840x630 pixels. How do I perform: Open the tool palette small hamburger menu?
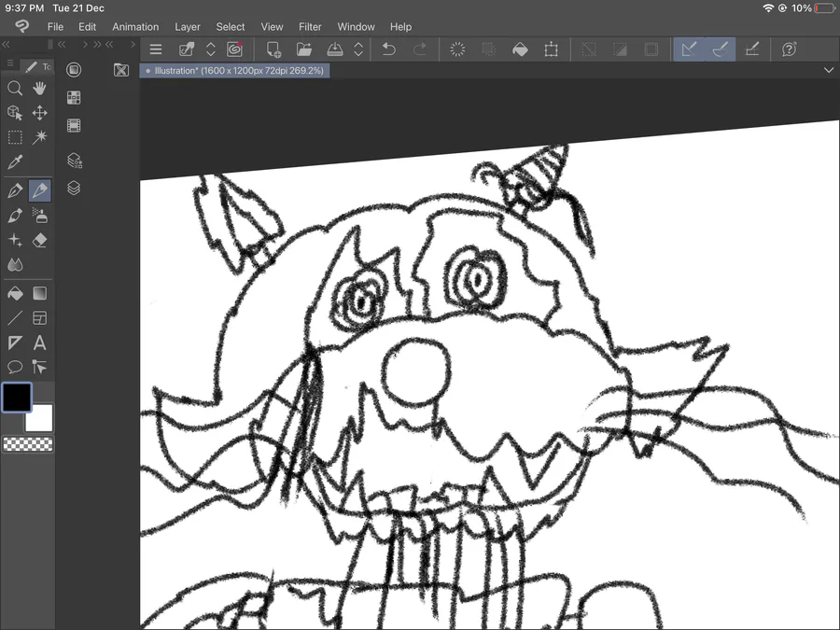tap(10, 63)
